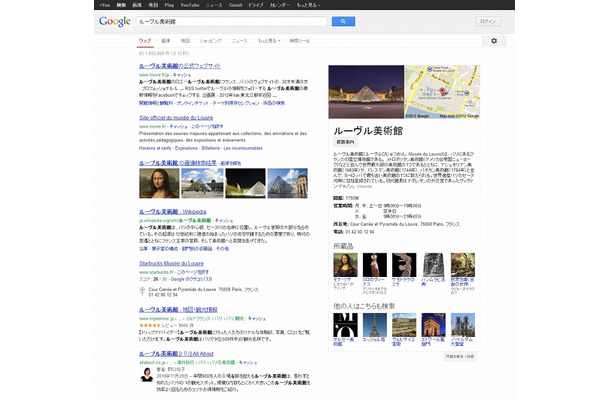
Task: Open ルーヴル美術館 地図・観光情報 result
Action: point(178,310)
